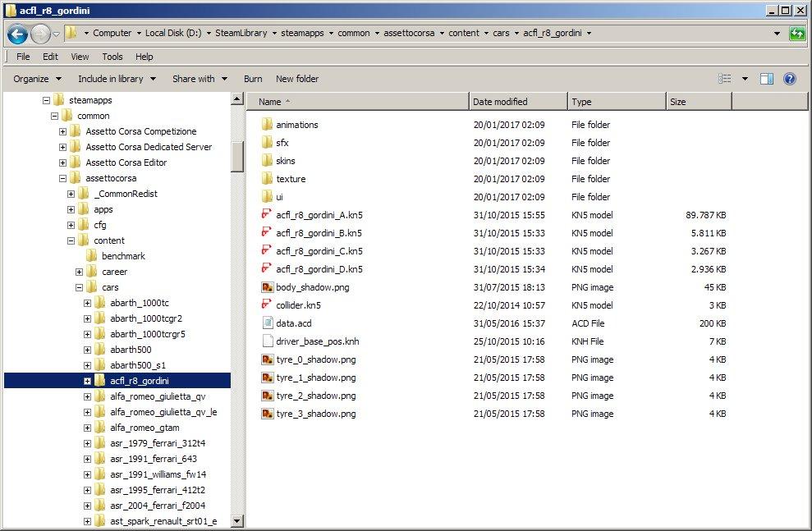Show the preview pane icon
The width and height of the screenshot is (812, 531).
pos(766,79)
